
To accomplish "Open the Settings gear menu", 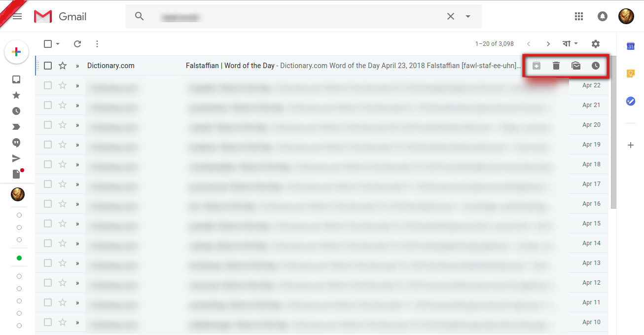I will 596,44.
